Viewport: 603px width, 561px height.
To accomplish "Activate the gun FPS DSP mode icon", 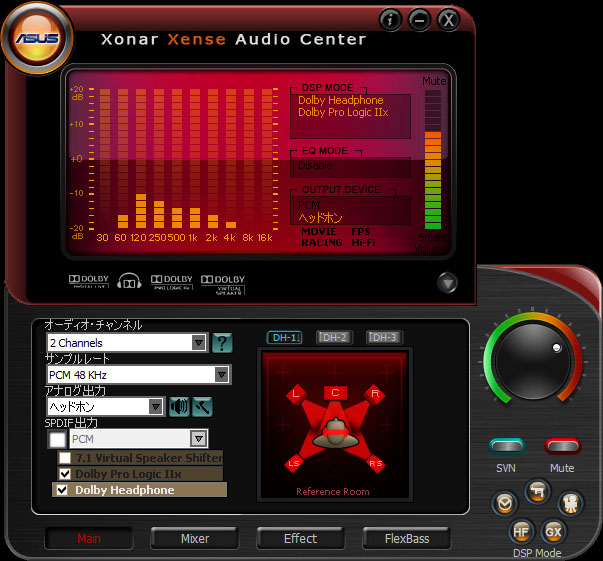I will pos(537,491).
